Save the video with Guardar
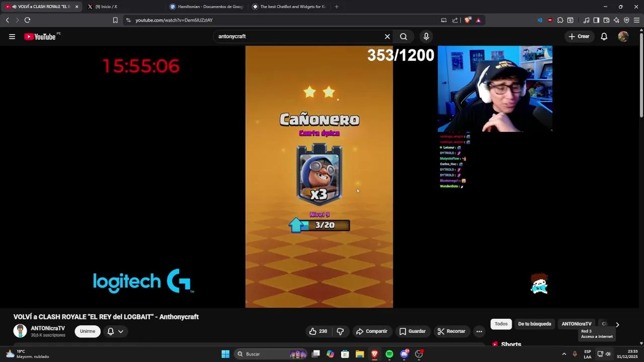Image resolution: width=644 pixels, height=362 pixels. (x=413, y=331)
